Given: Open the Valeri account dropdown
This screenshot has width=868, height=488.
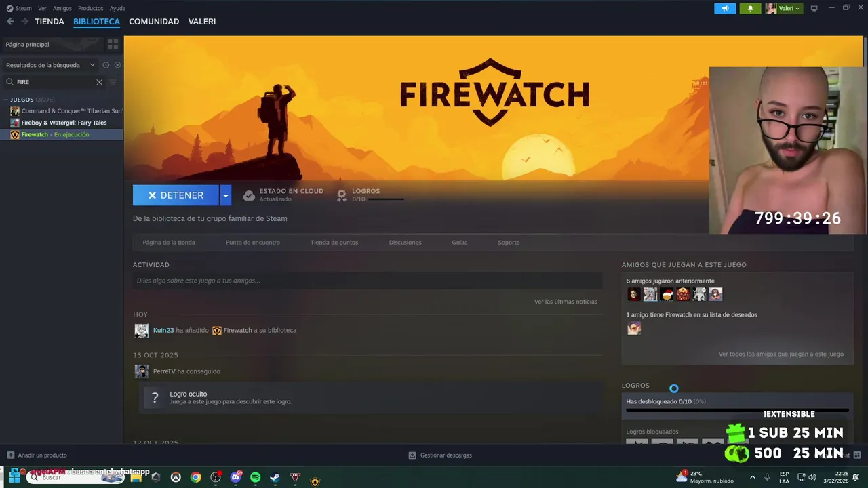Looking at the screenshot, I should 783,8.
